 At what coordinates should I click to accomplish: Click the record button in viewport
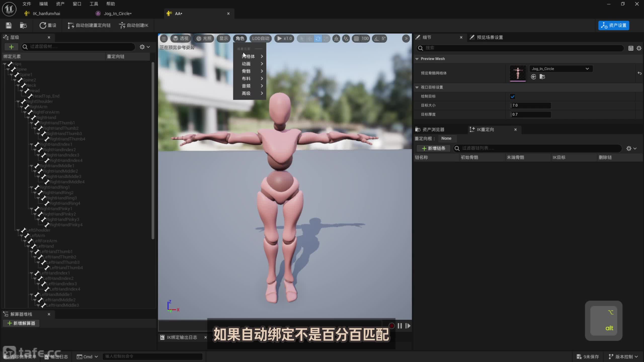tap(391, 326)
